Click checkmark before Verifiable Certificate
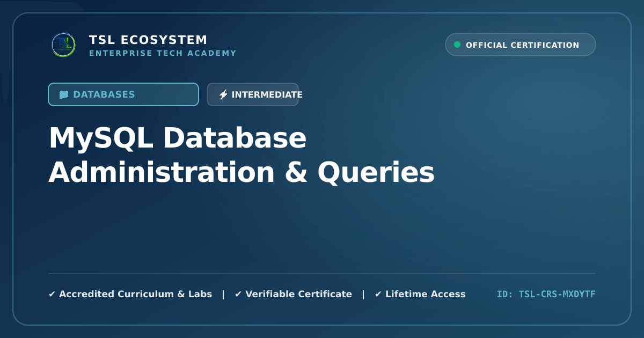This screenshot has width=644, height=338. pos(238,294)
